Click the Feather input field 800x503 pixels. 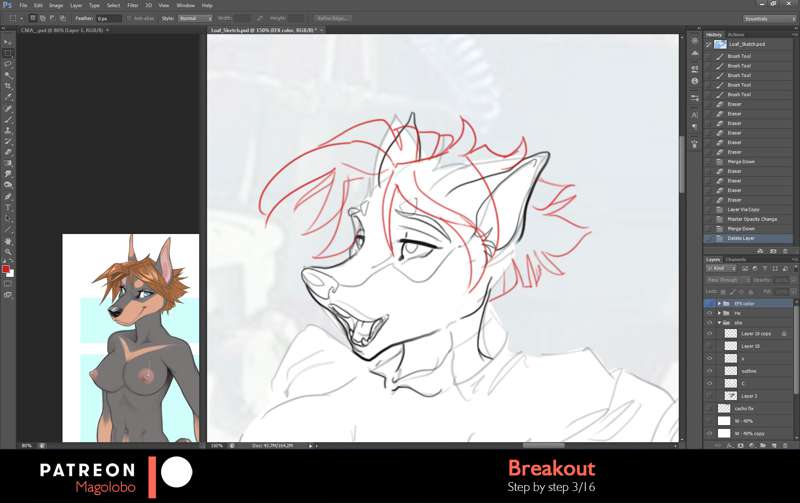click(107, 18)
